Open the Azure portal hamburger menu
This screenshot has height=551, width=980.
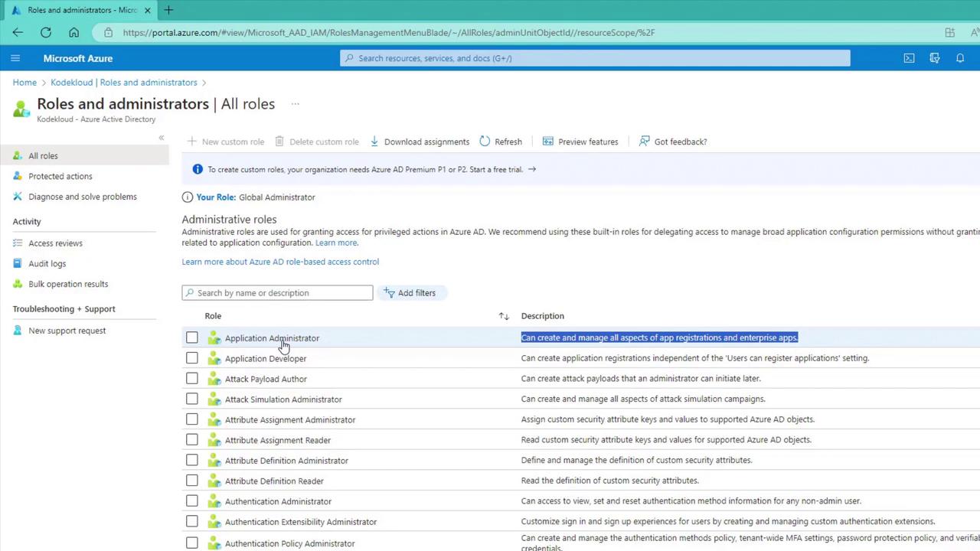pos(15,58)
